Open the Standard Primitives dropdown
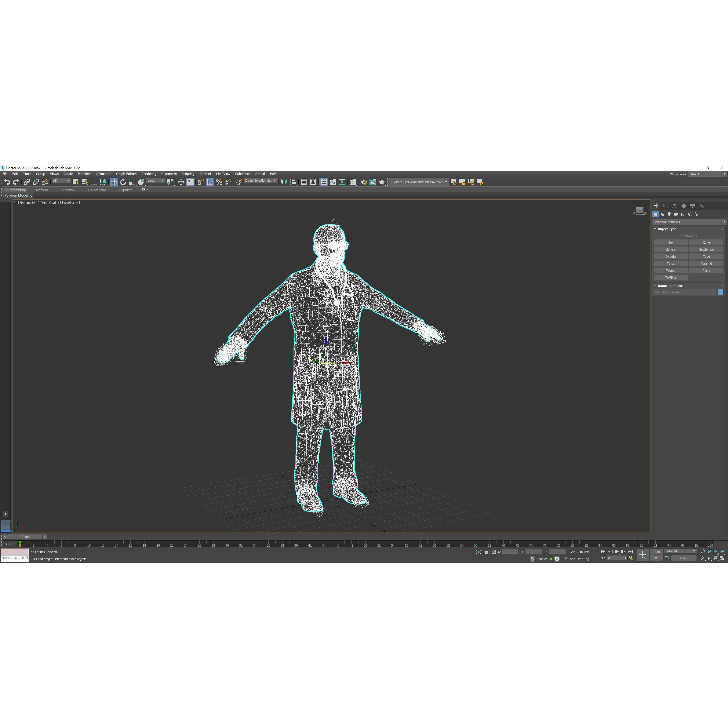 [x=689, y=222]
